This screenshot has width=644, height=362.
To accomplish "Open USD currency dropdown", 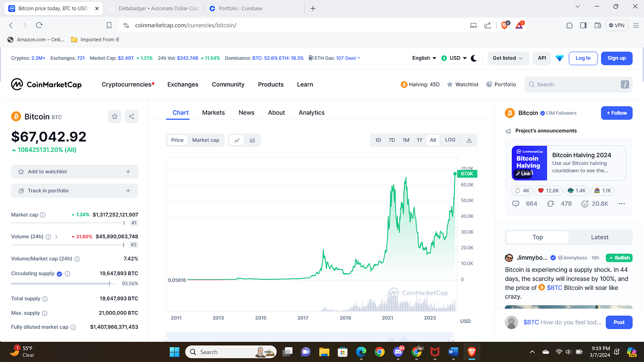I will click(x=454, y=58).
